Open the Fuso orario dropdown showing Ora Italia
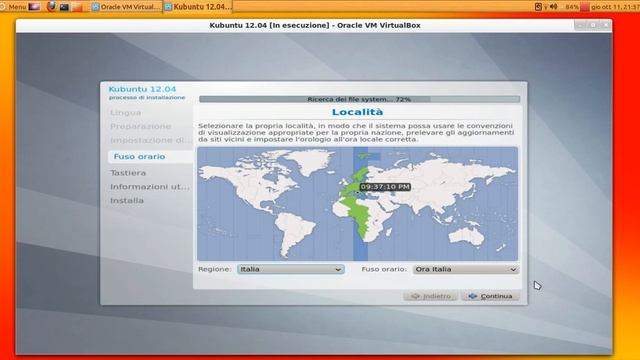Screen dimensions: 640x360 point(466,269)
